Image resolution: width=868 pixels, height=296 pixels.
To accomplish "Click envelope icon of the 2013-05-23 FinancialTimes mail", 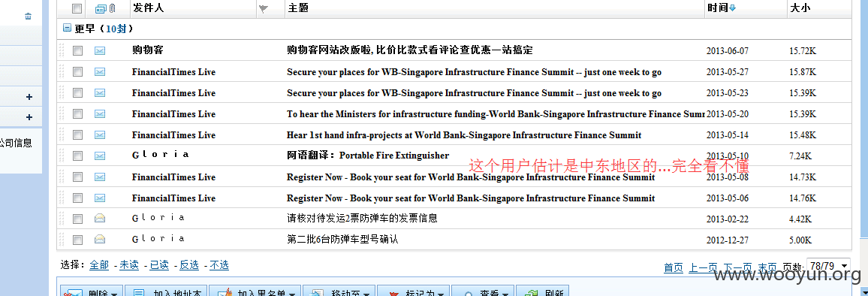I will (100, 92).
